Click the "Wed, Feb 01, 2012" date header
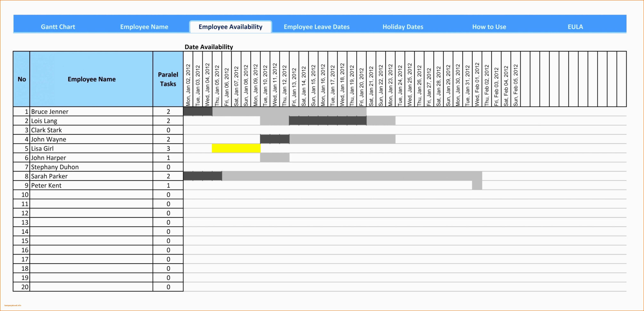 coord(477,79)
